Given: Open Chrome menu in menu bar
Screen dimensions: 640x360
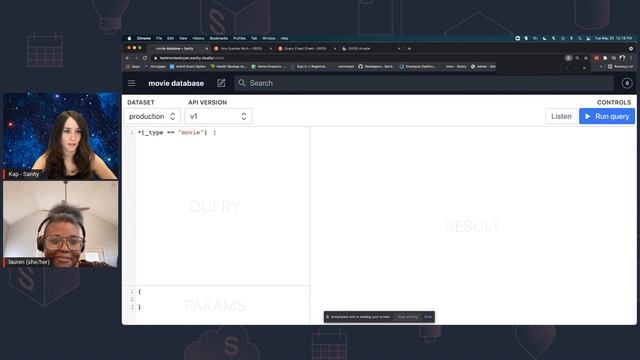Looking at the screenshot, I should pyautogui.click(x=144, y=38).
